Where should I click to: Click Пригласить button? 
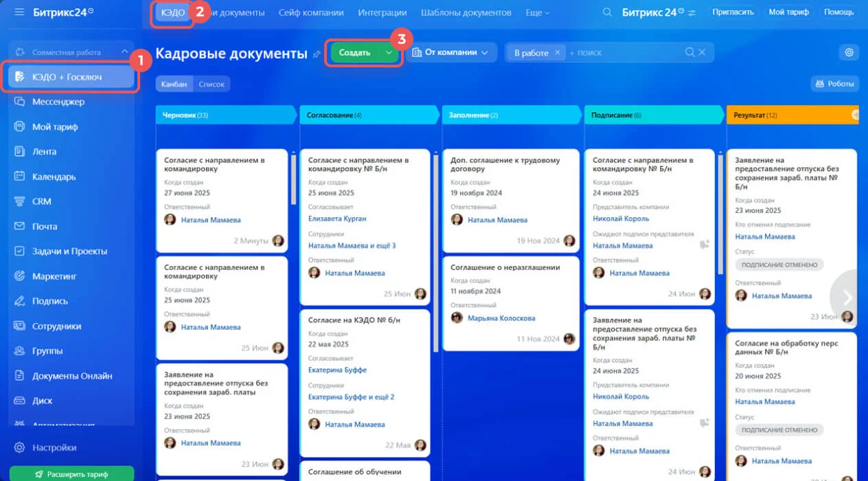tap(733, 12)
